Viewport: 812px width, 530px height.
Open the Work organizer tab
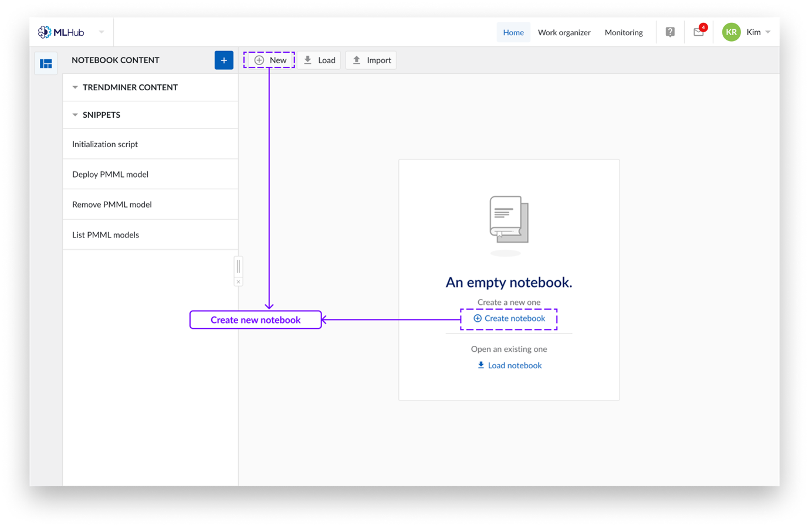click(564, 32)
